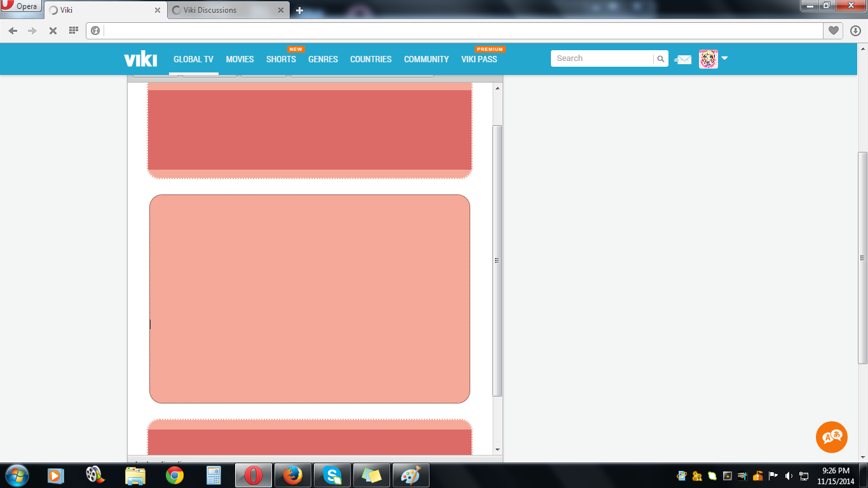This screenshot has width=868, height=488.
Task: Open Paint from the taskbar
Action: click(411, 475)
